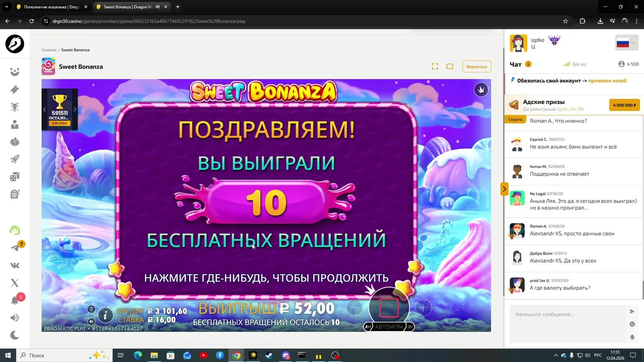Screen dimensions: 644x362
Task: Open browser extensions puzzle icon
Action: [583, 21]
